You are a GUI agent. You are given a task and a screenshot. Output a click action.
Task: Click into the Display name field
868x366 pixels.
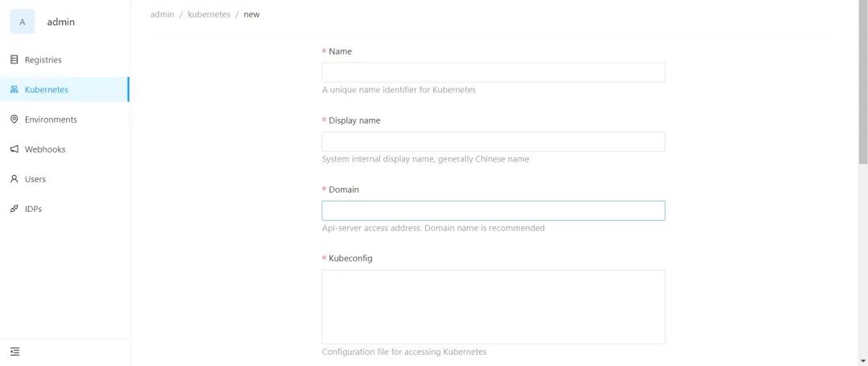coord(493,141)
